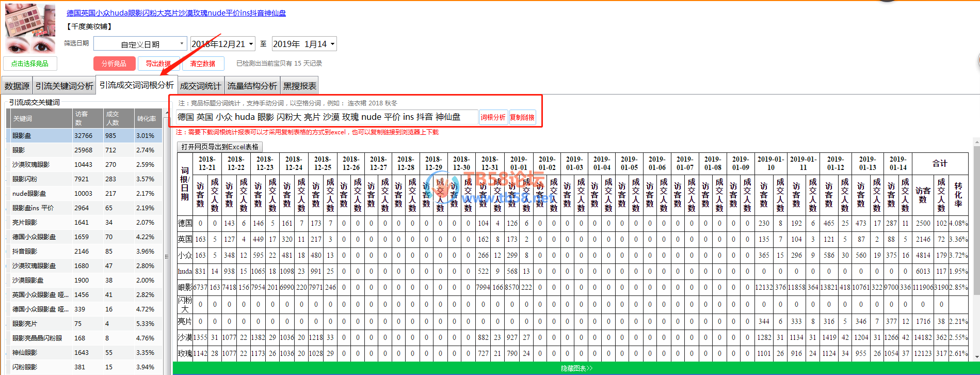The image size is (980, 375).
Task: Click the 词根分析 button
Action: click(x=493, y=117)
